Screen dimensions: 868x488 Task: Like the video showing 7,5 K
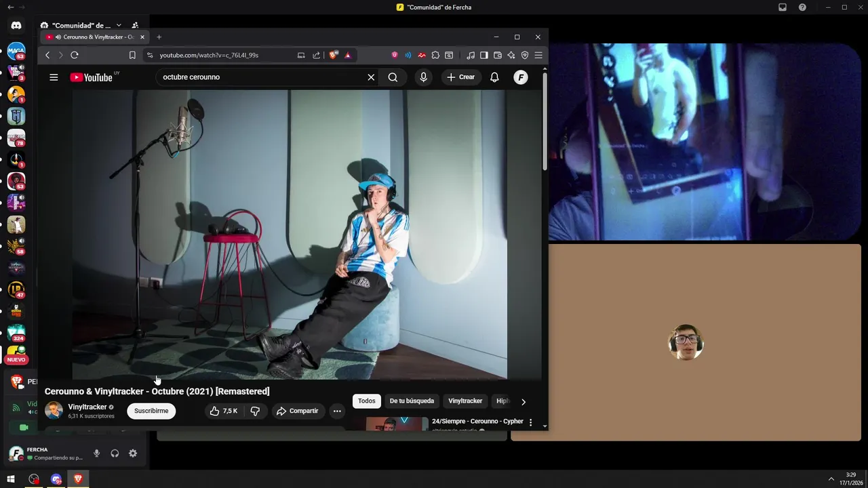tap(224, 411)
